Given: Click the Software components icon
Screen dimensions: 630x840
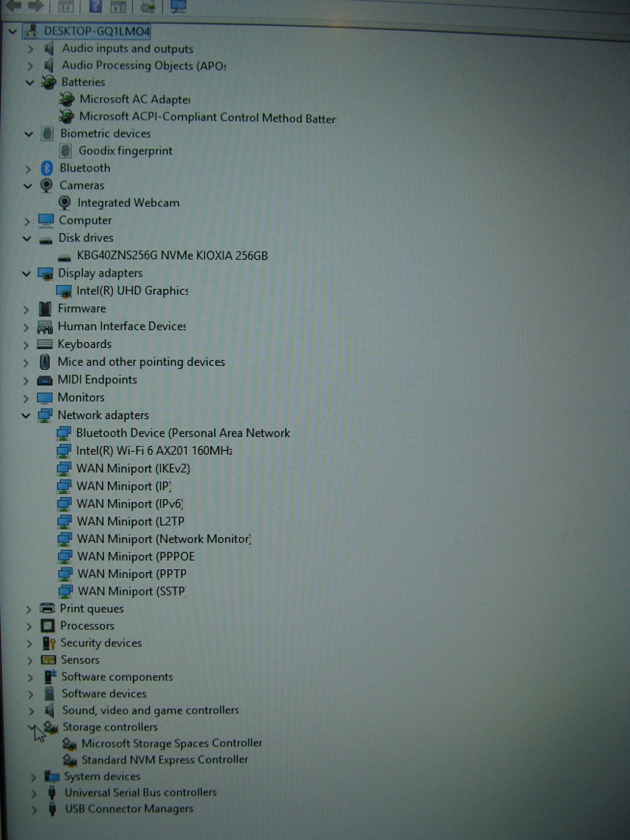Looking at the screenshot, I should pyautogui.click(x=50, y=677).
